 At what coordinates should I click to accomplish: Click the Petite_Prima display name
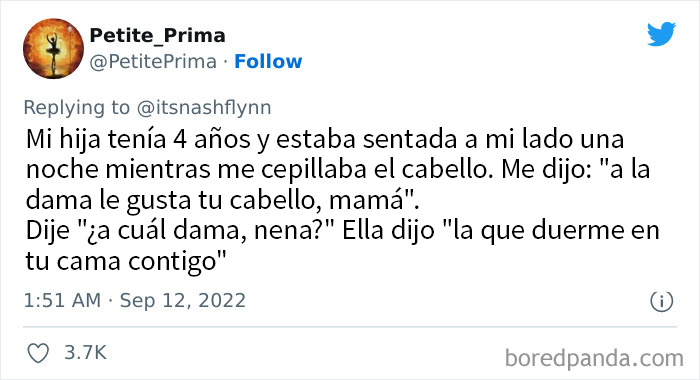tap(158, 35)
